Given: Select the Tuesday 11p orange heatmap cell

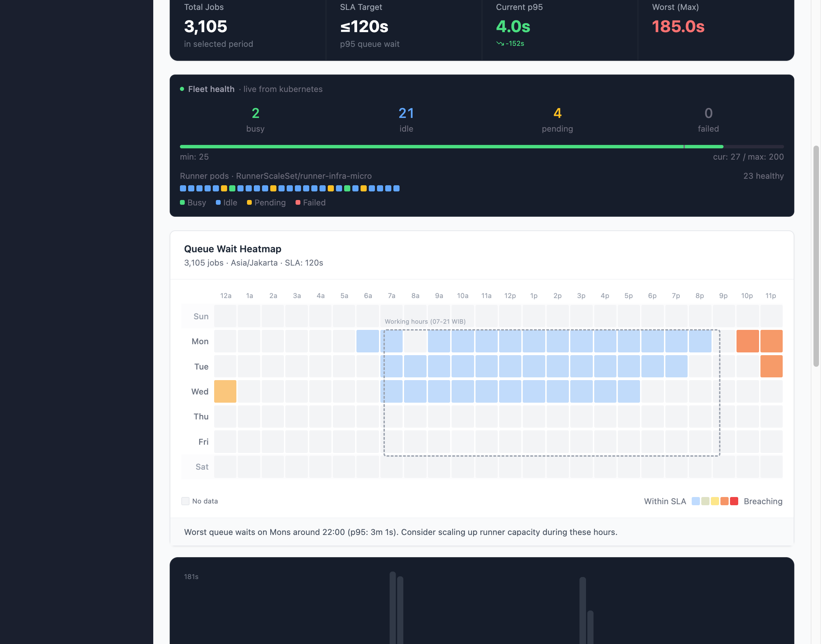Looking at the screenshot, I should 771,366.
